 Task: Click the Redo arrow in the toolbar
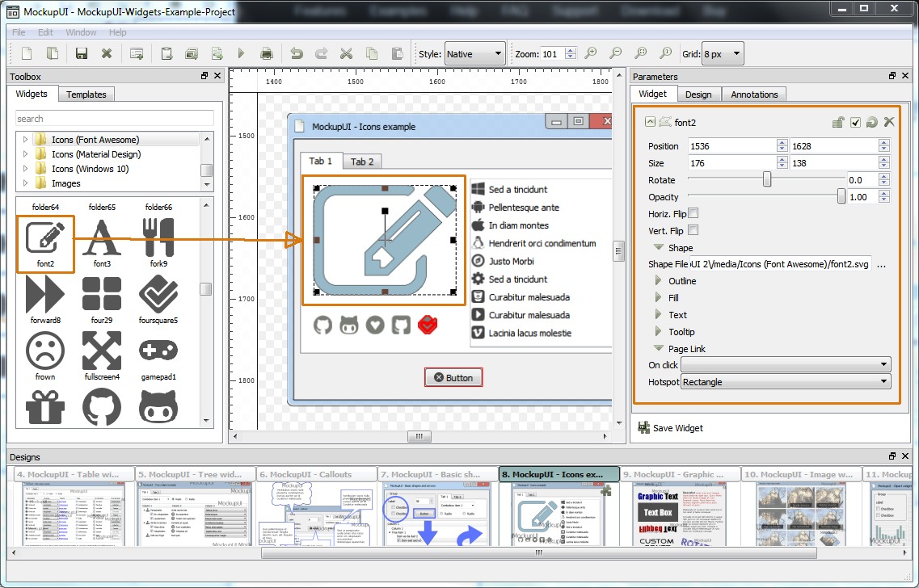(x=321, y=54)
